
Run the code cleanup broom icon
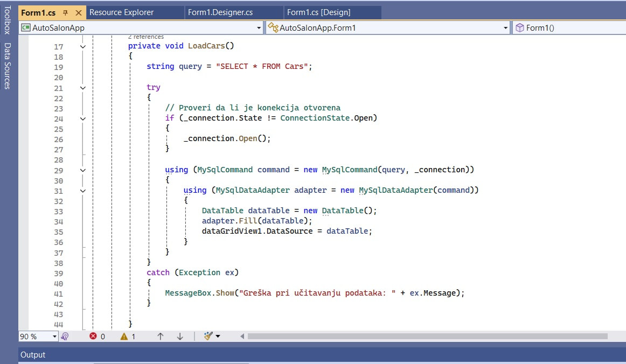[x=208, y=336]
